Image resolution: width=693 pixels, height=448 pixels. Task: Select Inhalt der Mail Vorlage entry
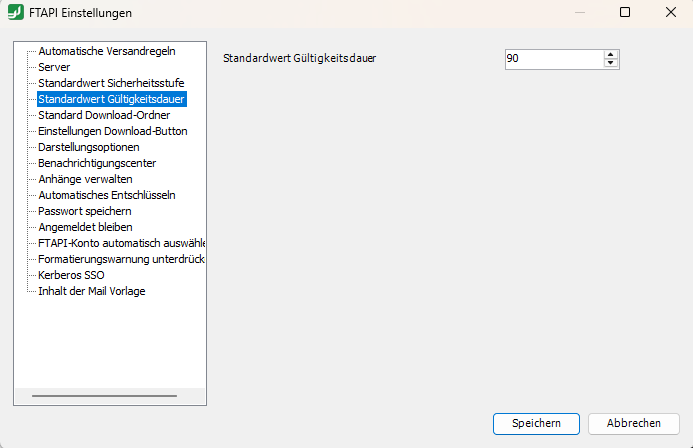(91, 291)
